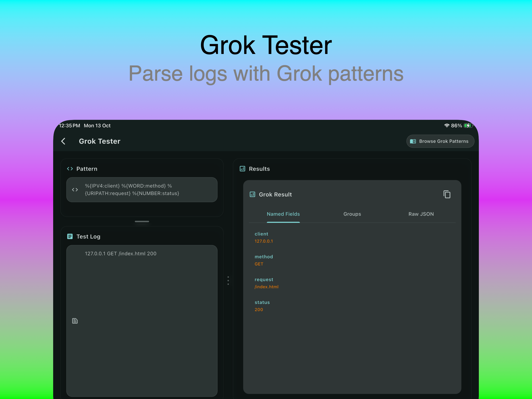Open the Raw JSON tab
The image size is (532, 399).
[x=421, y=214]
